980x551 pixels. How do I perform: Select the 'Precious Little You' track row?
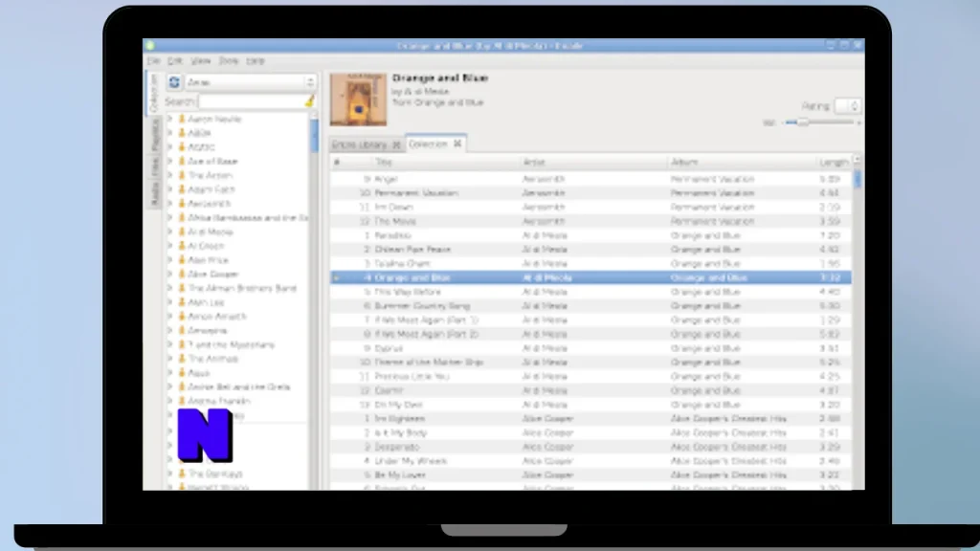pos(590,376)
